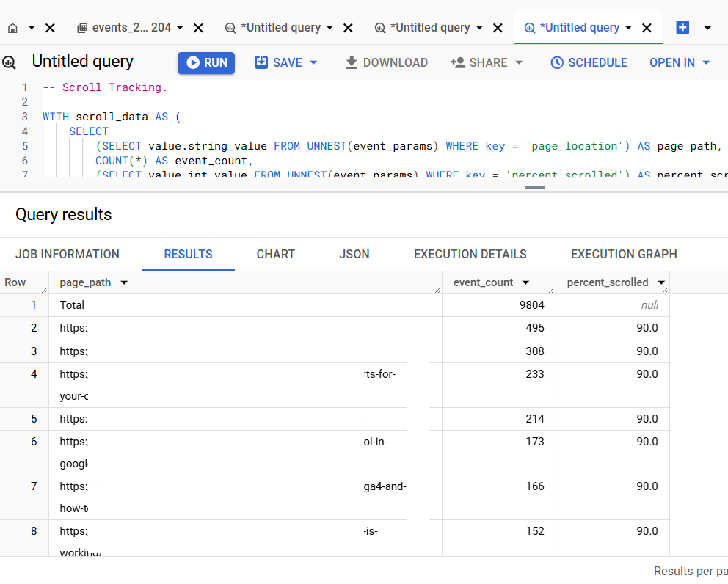Click the event_count column resize handle
Image resolution: width=728 pixels, height=584 pixels.
pos(551,291)
